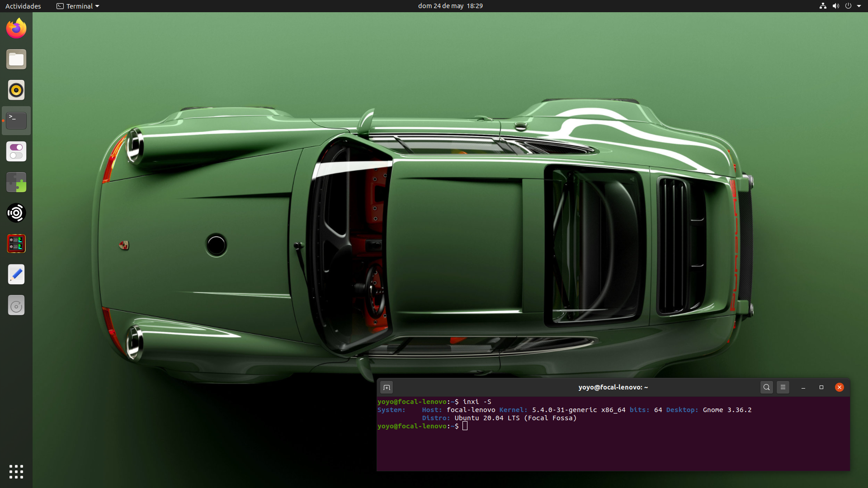The height and width of the screenshot is (488, 868).
Task: Click the volume icon in the tray
Action: pos(835,6)
